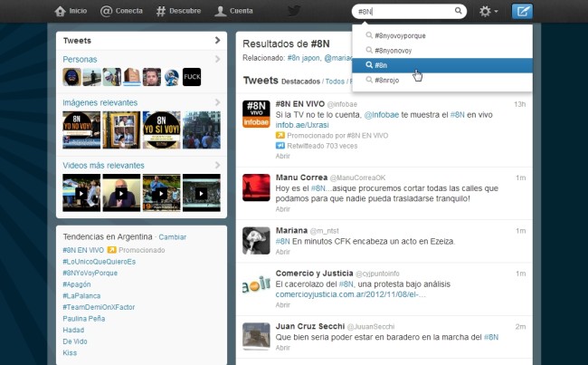Open Paulina Peña trend
This screenshot has height=365, width=588.
(83, 319)
